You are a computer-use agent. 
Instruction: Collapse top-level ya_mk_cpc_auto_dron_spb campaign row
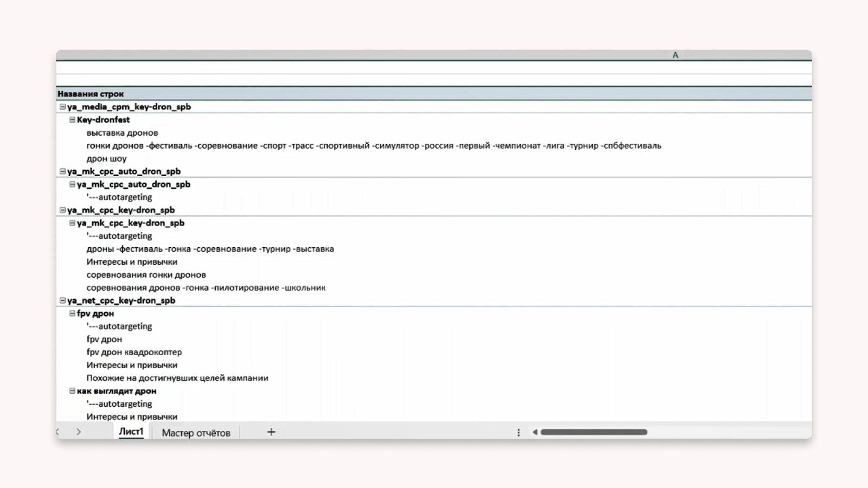point(62,171)
